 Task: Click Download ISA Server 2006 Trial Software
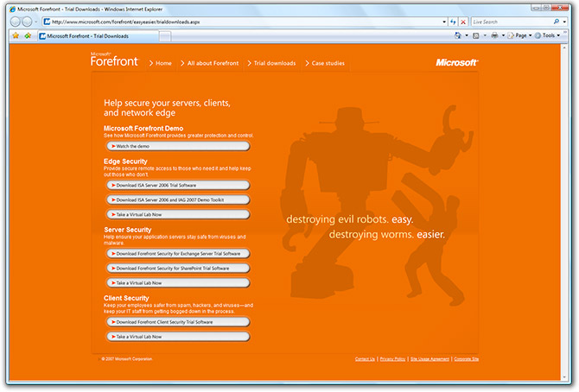click(178, 186)
